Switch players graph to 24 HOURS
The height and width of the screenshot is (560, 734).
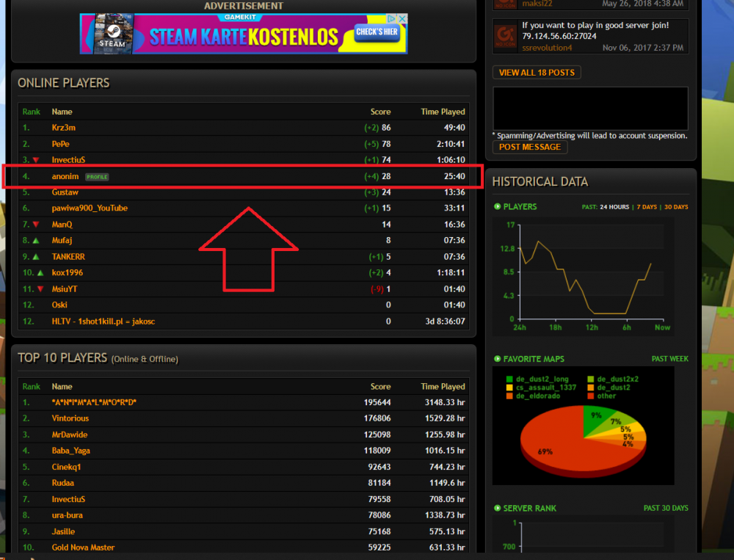point(614,207)
